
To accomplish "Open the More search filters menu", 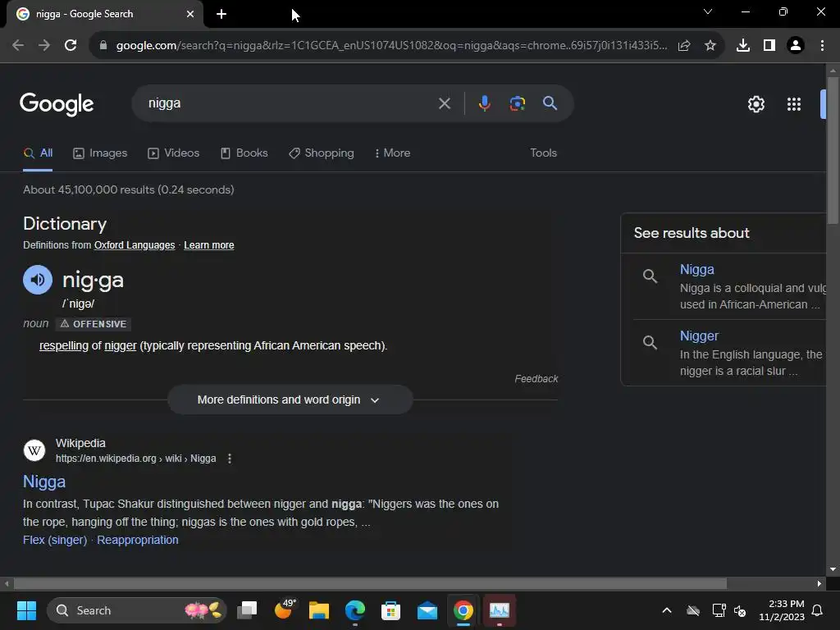I will 392,153.
